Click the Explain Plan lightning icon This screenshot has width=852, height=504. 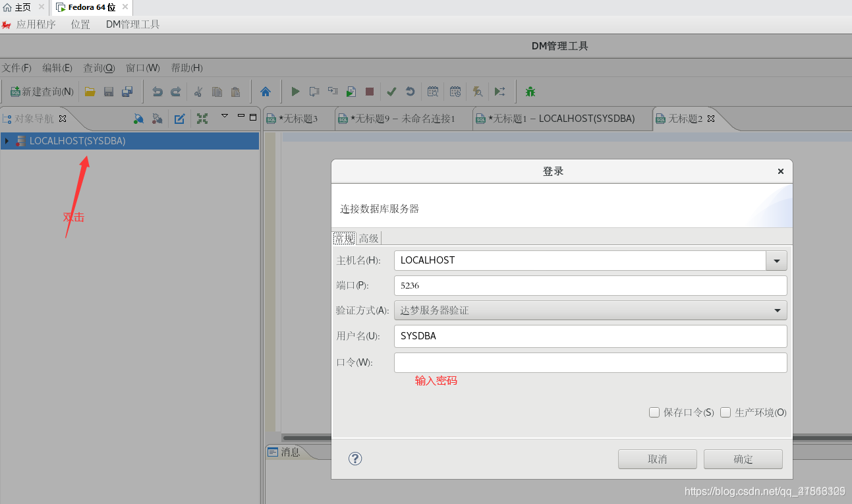pyautogui.click(x=478, y=92)
